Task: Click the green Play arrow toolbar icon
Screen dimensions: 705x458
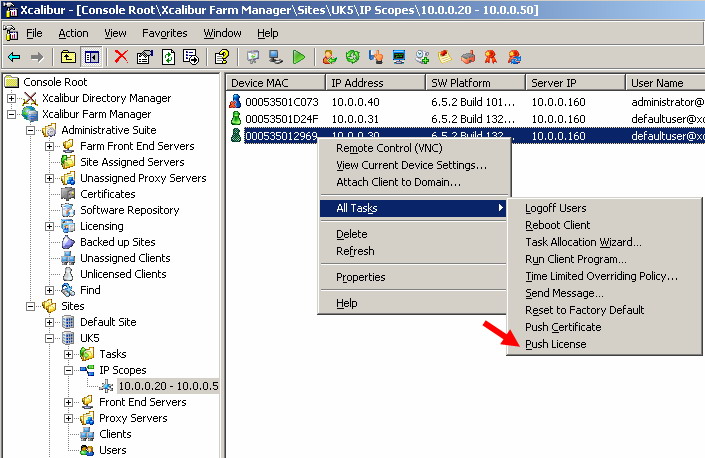Action: (299, 57)
